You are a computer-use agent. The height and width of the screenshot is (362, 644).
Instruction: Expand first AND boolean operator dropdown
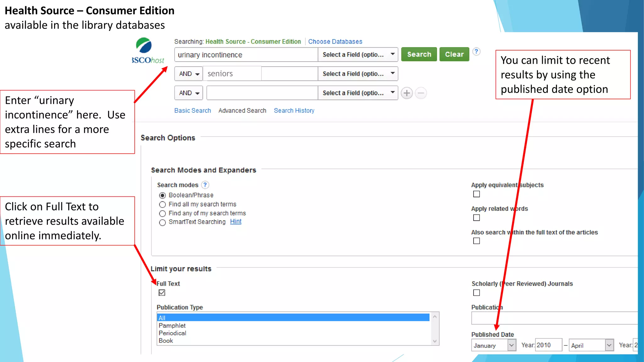coord(189,74)
